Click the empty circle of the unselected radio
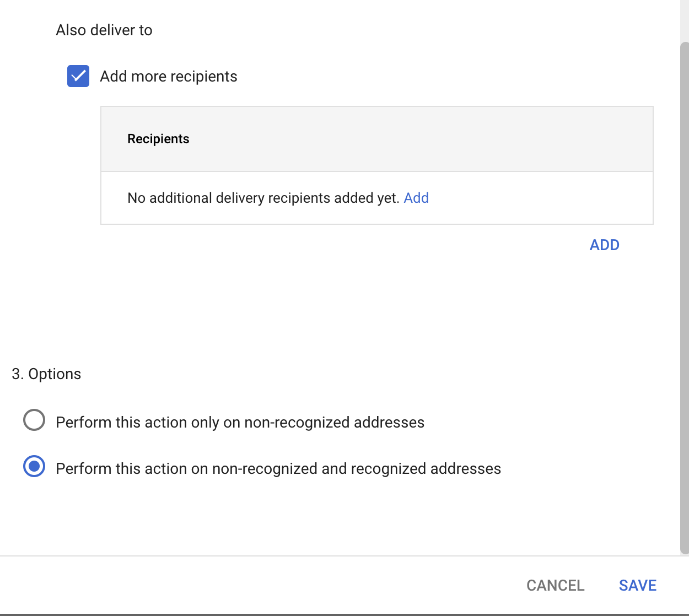The height and width of the screenshot is (616, 689). (34, 420)
